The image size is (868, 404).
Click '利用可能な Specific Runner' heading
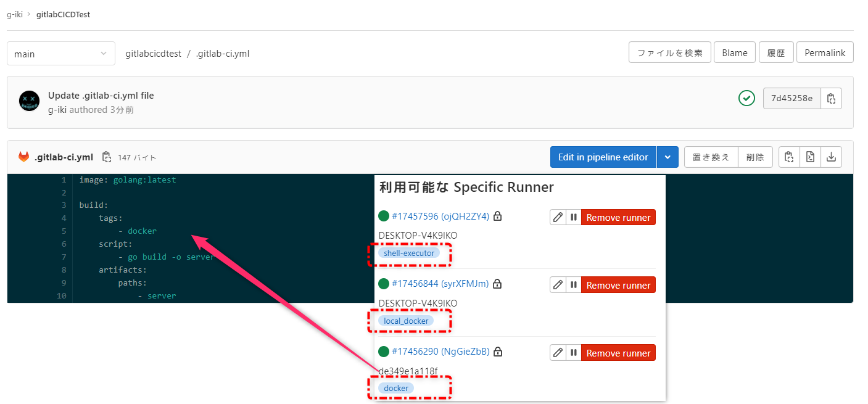466,187
